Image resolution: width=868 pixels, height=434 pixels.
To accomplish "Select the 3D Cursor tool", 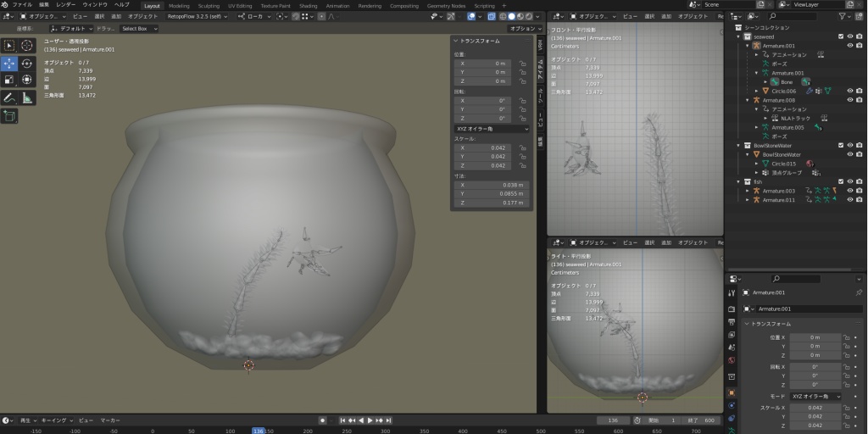I will point(26,46).
